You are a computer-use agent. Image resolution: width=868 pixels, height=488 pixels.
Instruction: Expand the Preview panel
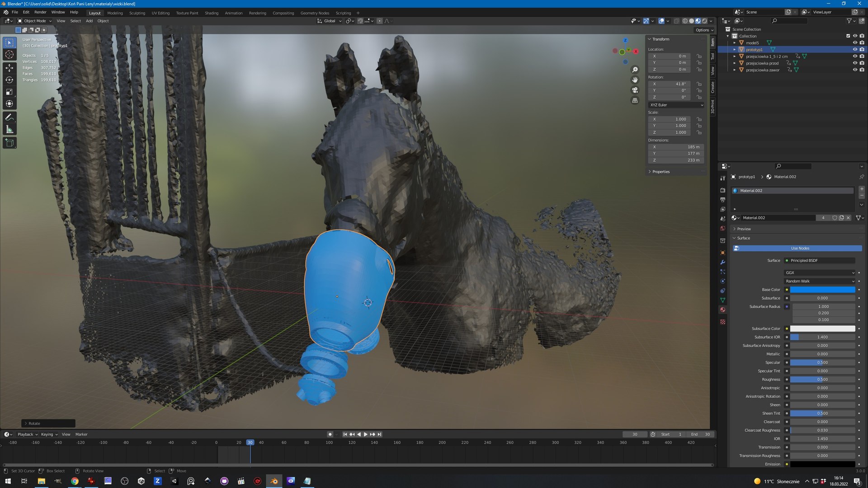(744, 229)
